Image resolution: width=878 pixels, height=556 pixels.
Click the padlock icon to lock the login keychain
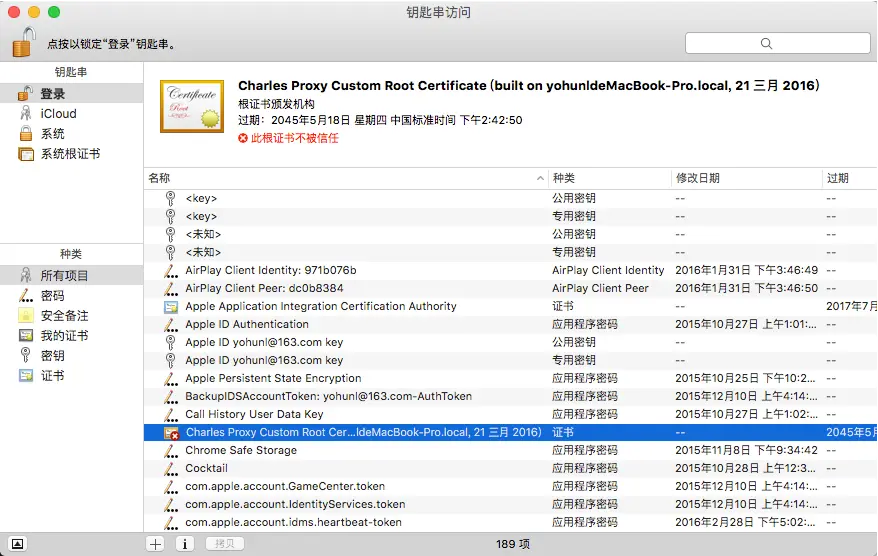pyautogui.click(x=24, y=42)
